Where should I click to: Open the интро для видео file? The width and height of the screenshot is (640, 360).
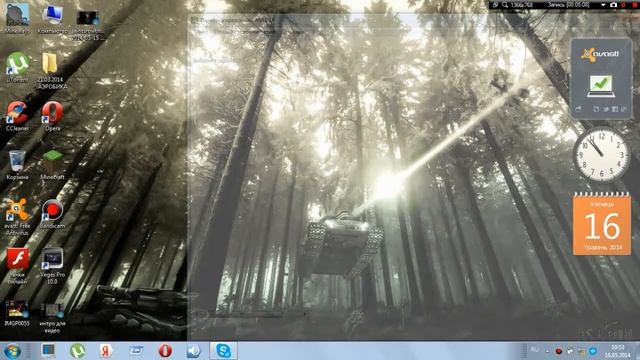click(x=52, y=317)
